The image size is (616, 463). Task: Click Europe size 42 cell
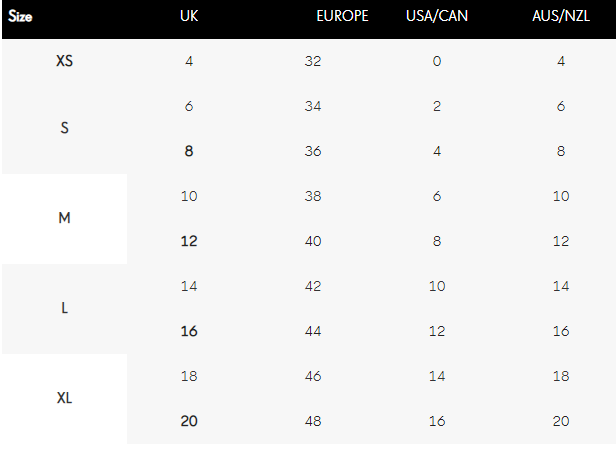click(x=313, y=286)
